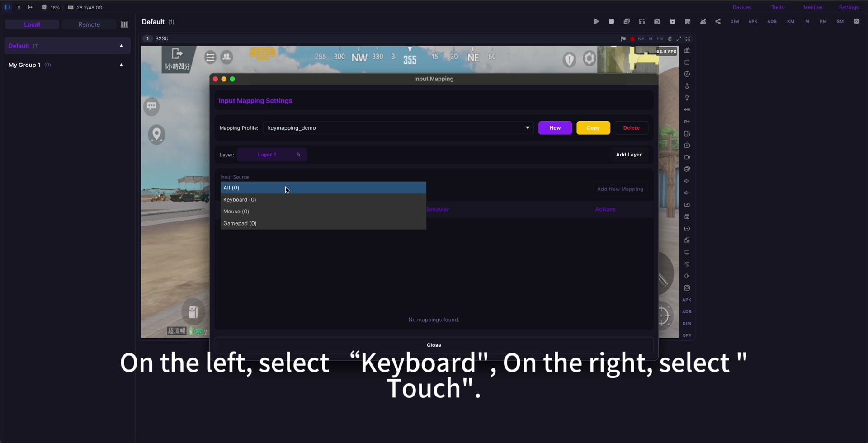Click the monitor display icon in side toolbar

(687, 252)
